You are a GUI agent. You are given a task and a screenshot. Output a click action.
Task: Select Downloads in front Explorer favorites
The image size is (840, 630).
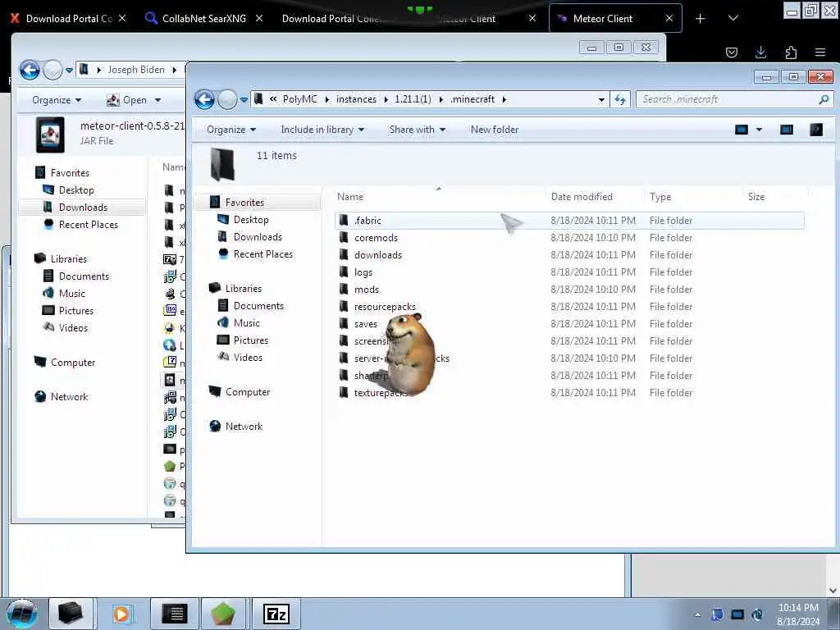tap(258, 237)
